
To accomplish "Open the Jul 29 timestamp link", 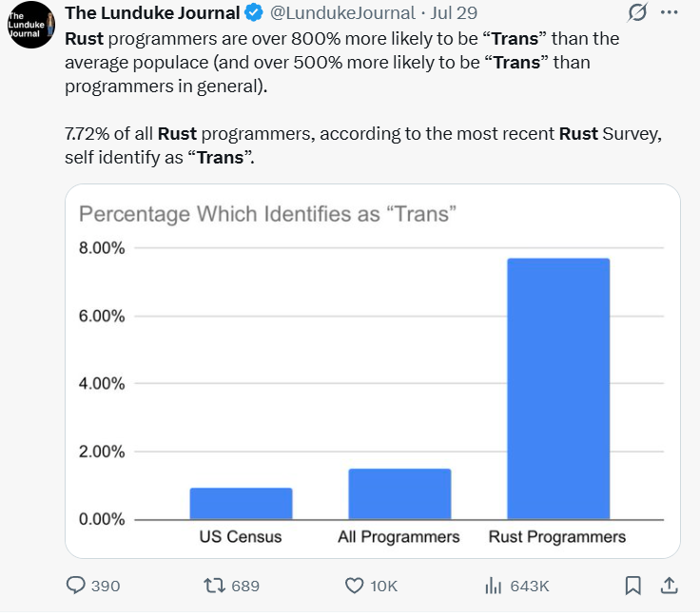I will [454, 13].
